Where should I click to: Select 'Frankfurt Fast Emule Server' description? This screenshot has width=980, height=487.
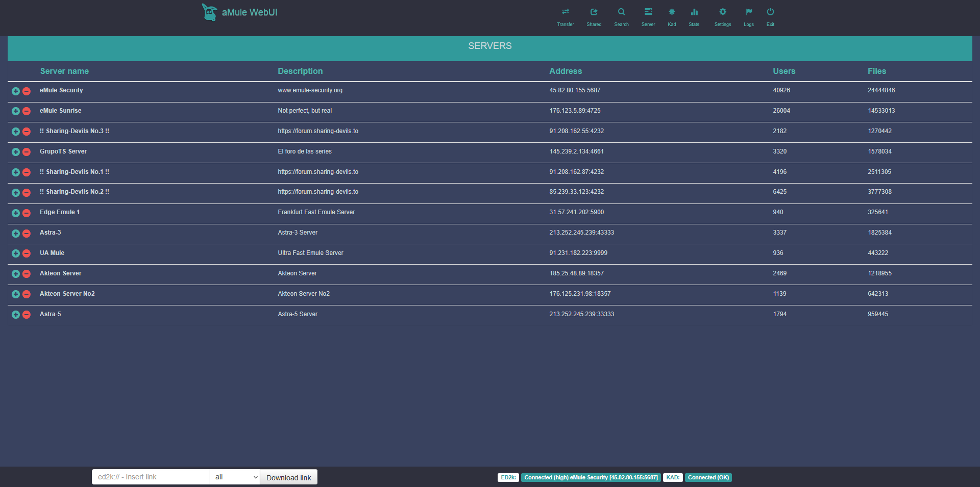click(316, 212)
